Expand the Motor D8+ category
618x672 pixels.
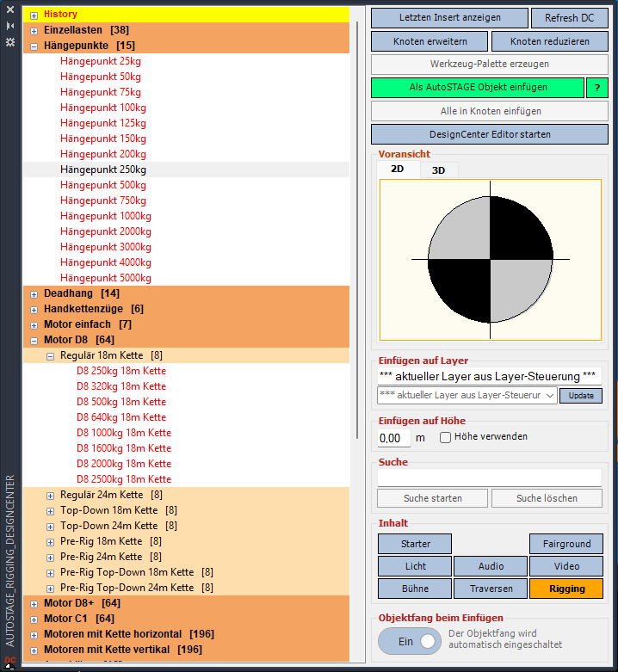coord(34,603)
